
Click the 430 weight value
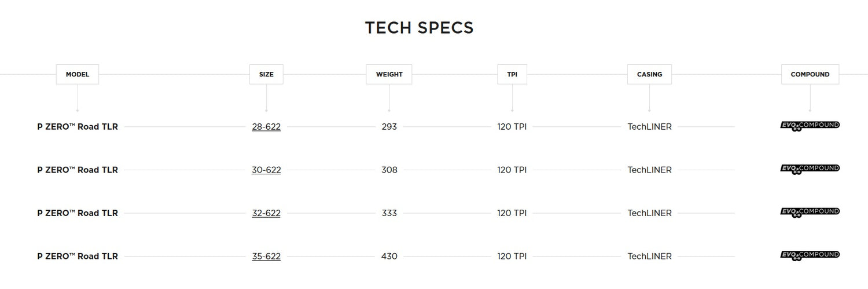click(389, 256)
